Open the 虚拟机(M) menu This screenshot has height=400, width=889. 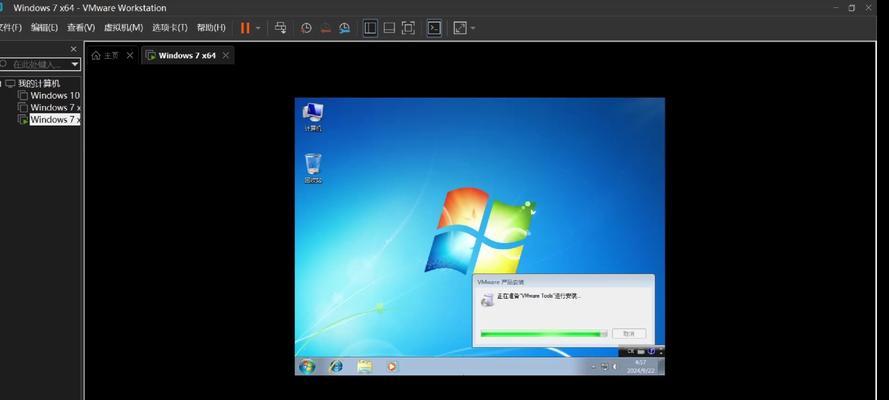(124, 28)
